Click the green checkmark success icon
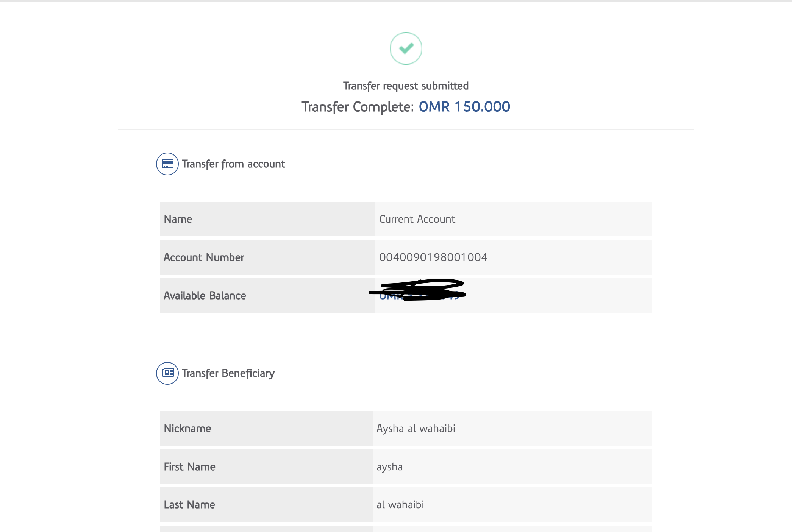This screenshot has height=532, width=792. 406,48
